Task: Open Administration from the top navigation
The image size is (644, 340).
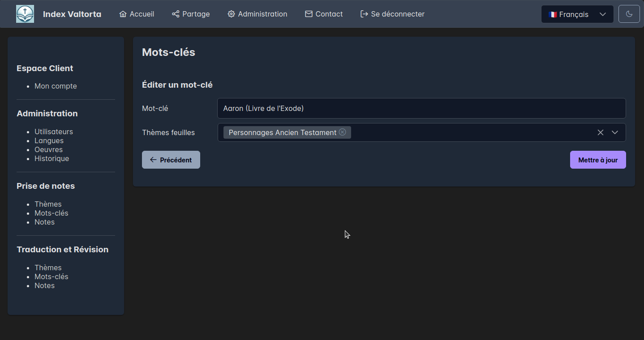Action: click(x=257, y=14)
